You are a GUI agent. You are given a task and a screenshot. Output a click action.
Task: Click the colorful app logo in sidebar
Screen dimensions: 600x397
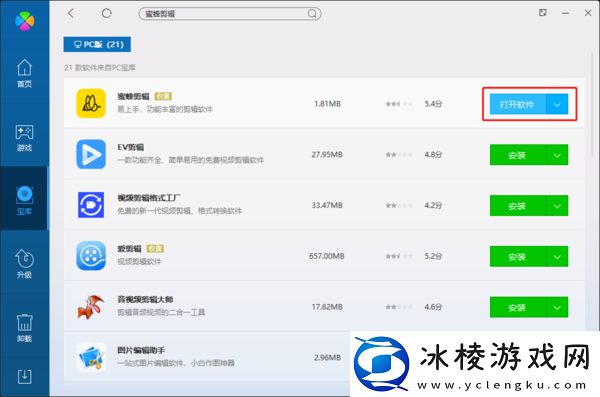coord(24,21)
